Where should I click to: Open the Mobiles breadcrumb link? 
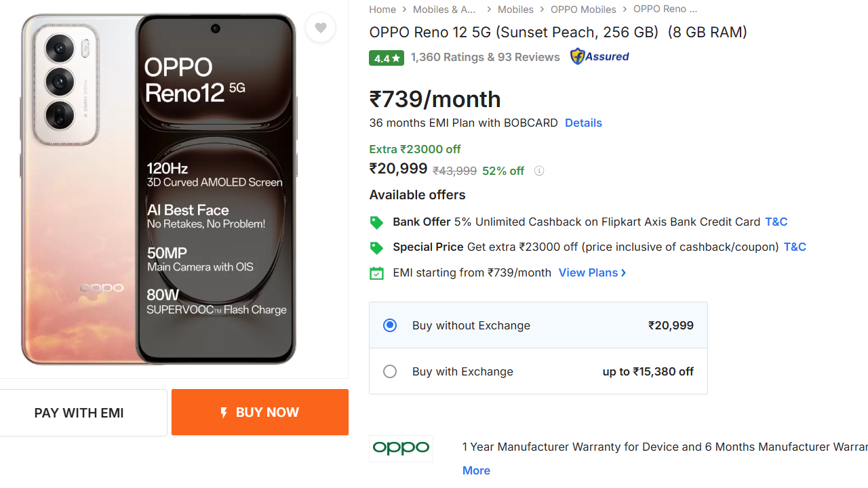click(515, 9)
